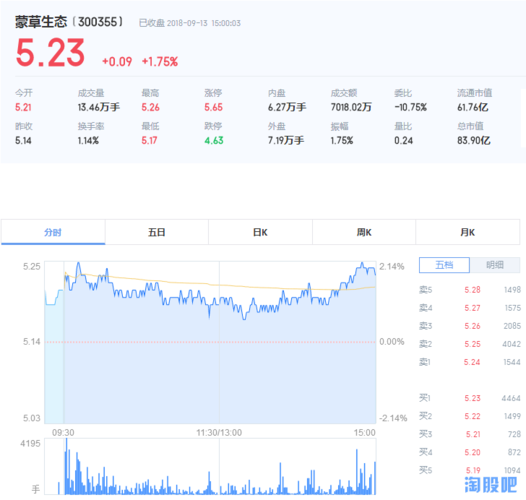Click the 卖3 volume 2085
The width and height of the screenshot is (526, 500).
pyautogui.click(x=512, y=326)
